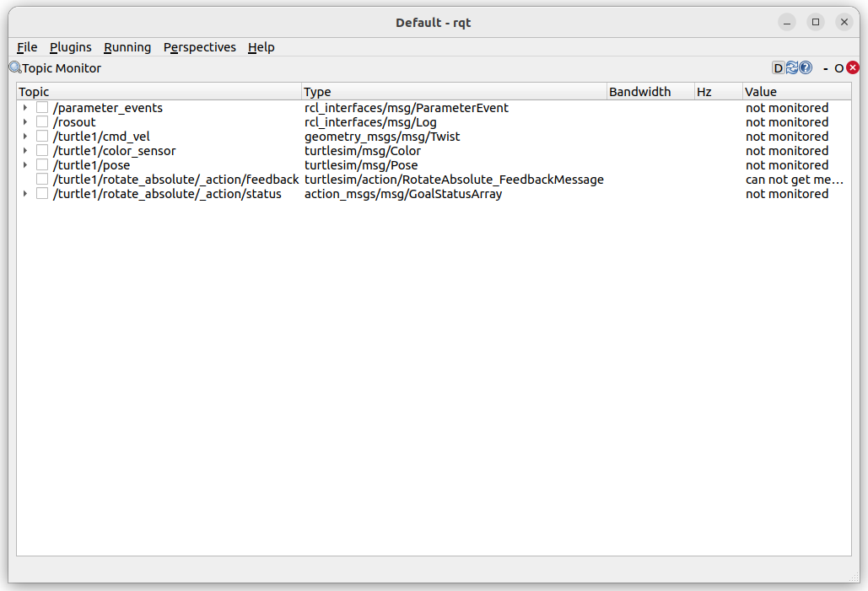The image size is (868, 591).
Task: Click the rcl_interfaces/msg/ParameterEvent type cell
Action: tap(407, 108)
